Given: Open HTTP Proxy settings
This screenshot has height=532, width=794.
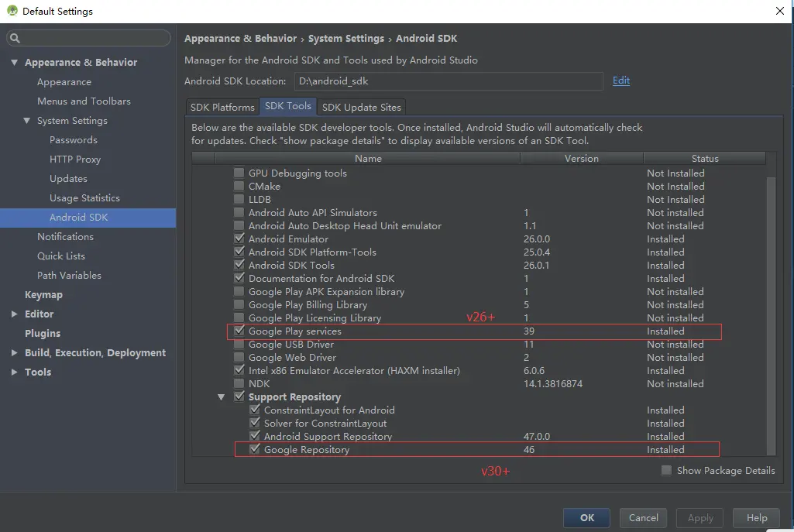Looking at the screenshot, I should (75, 160).
